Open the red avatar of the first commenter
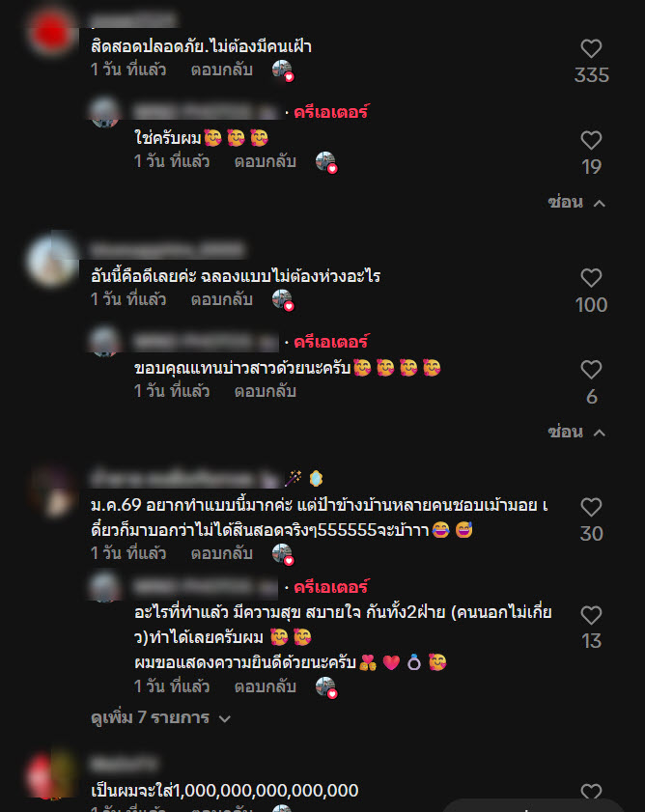Viewport: 645px width, 812px height. pyautogui.click(x=52, y=32)
